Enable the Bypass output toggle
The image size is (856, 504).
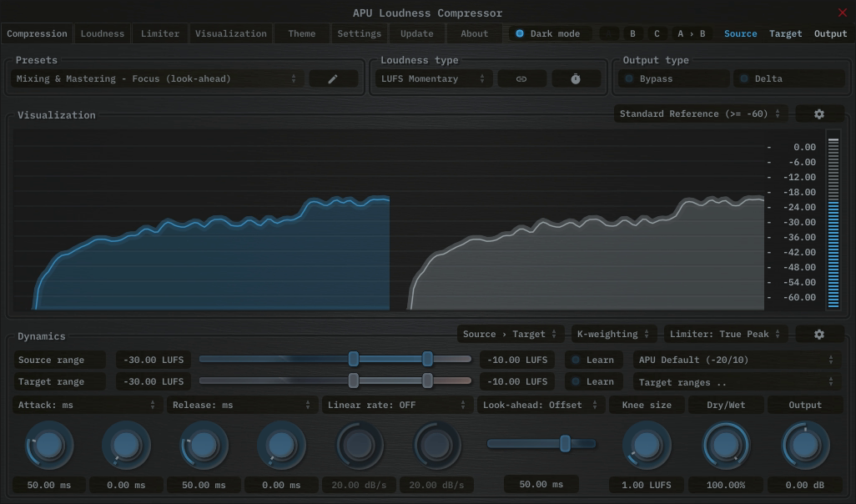coord(673,78)
